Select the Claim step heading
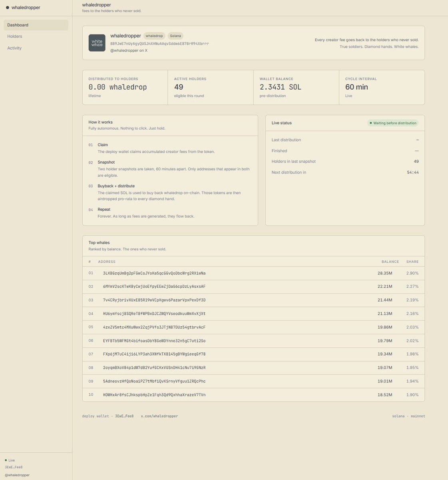The height and width of the screenshot is (480, 448). tap(103, 145)
